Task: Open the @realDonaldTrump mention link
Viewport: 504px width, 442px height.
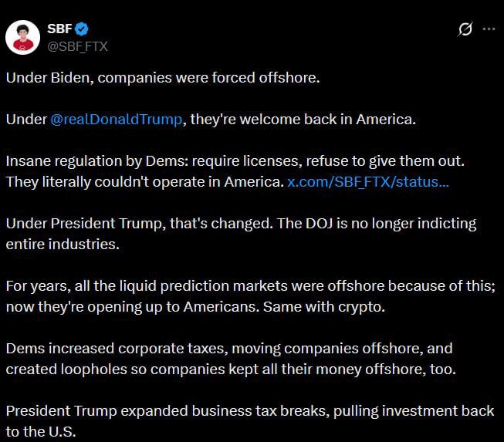Action: tap(118, 120)
